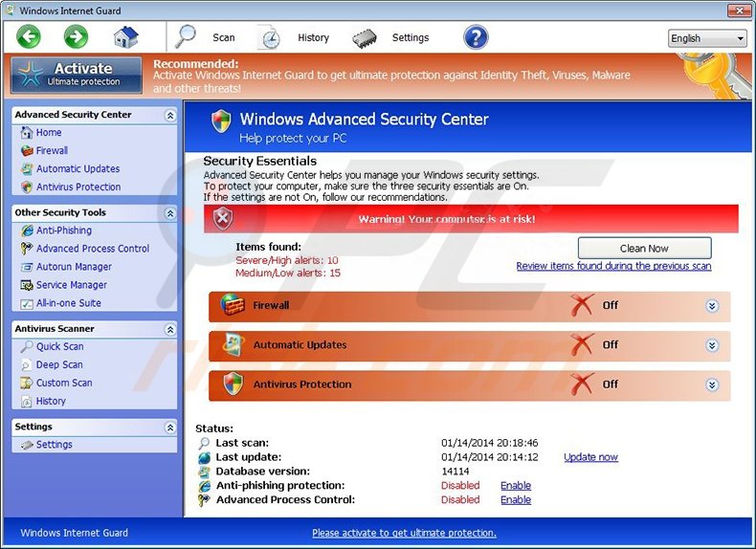Viewport: 756px width, 549px height.
Task: Click the Settings chip icon in sidebar
Action: (27, 445)
